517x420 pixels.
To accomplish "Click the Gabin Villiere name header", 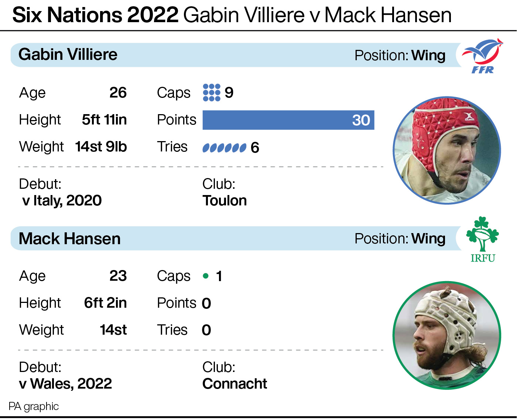I will [68, 55].
